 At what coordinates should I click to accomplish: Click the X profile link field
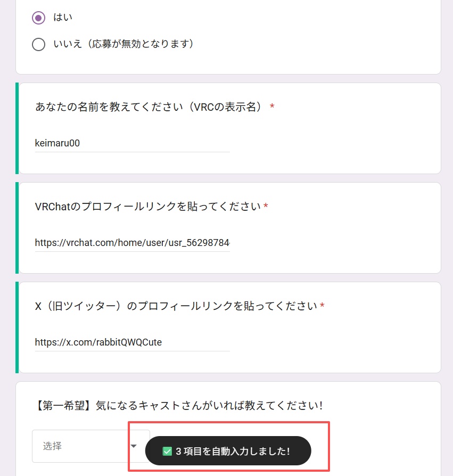coord(132,342)
